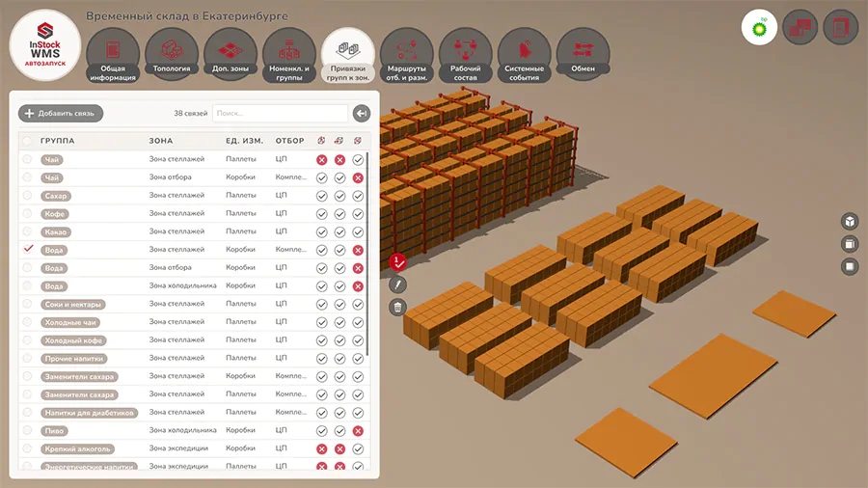Click the green BP logo icon

759,28
